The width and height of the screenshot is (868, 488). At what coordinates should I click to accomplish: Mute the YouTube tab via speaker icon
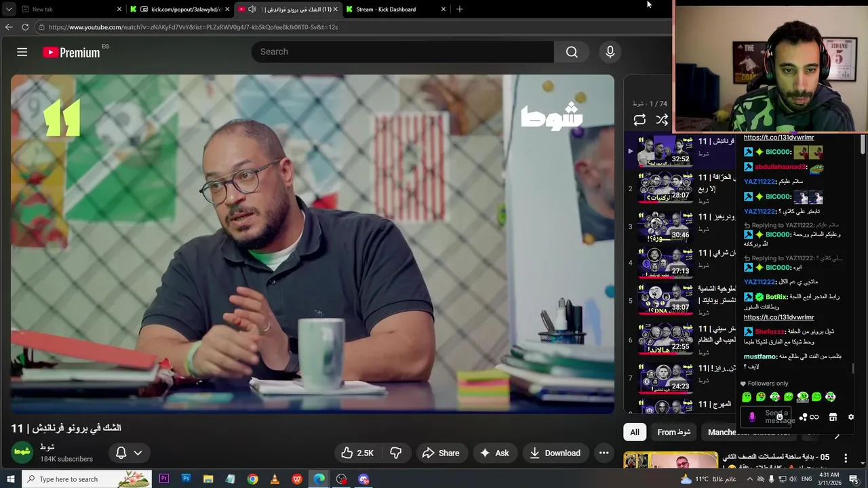pyautogui.click(x=252, y=9)
